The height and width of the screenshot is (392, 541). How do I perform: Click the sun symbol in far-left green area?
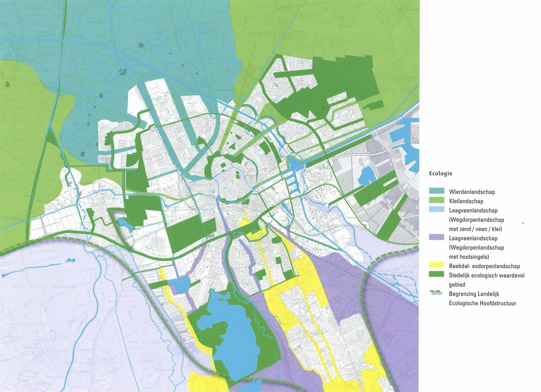point(7,84)
